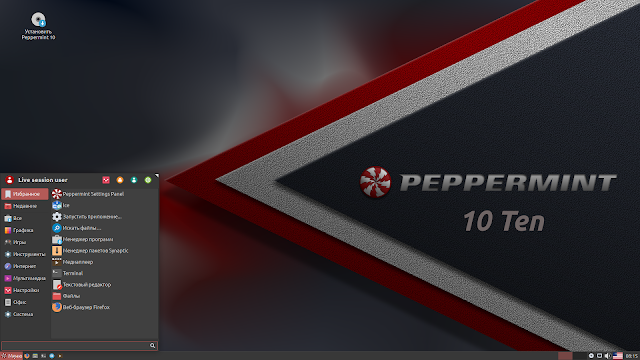640x360 pixels.
Task: Click the panel clock
Action: tap(631, 356)
